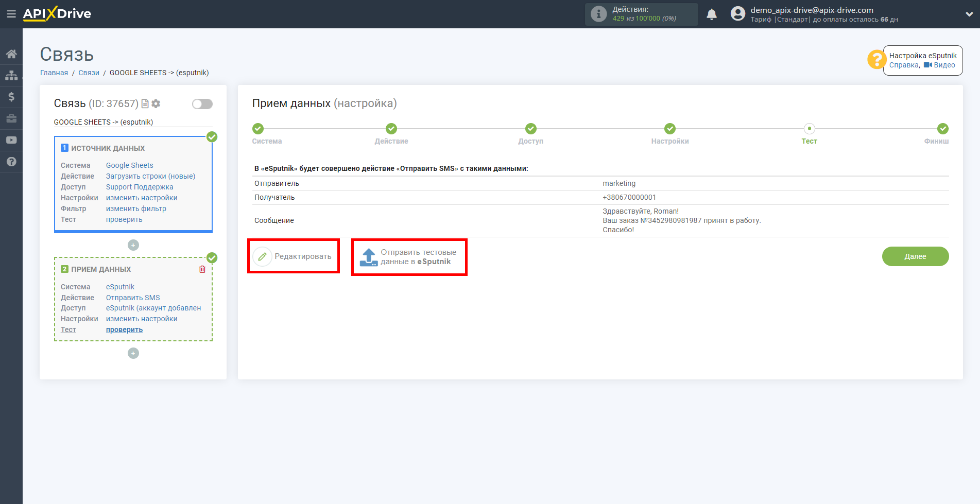Open notifications bell
This screenshot has width=980, height=504.
(x=712, y=14)
